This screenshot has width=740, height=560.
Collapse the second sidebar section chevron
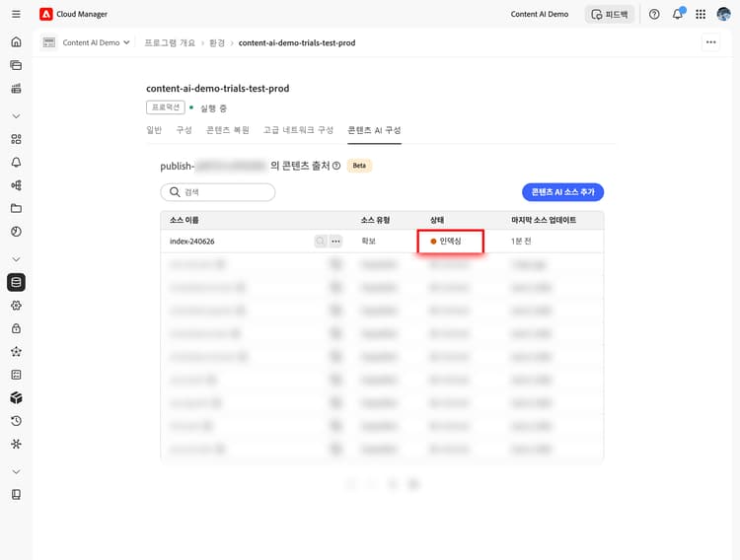coord(16,259)
